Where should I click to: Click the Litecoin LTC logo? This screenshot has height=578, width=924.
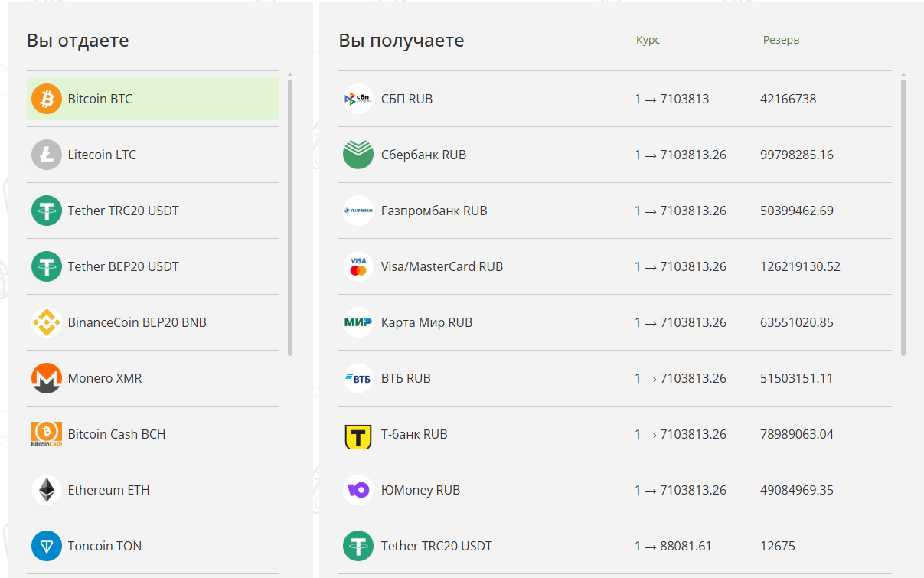point(46,154)
